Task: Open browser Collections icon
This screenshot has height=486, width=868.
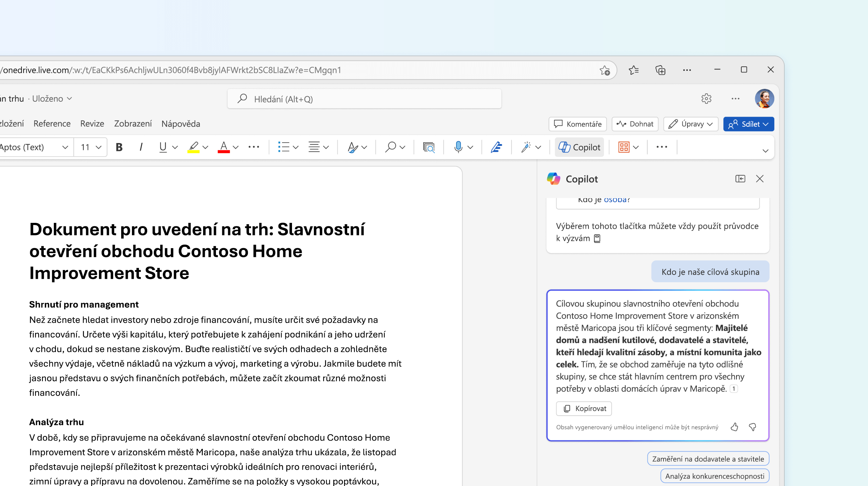Action: tap(660, 70)
